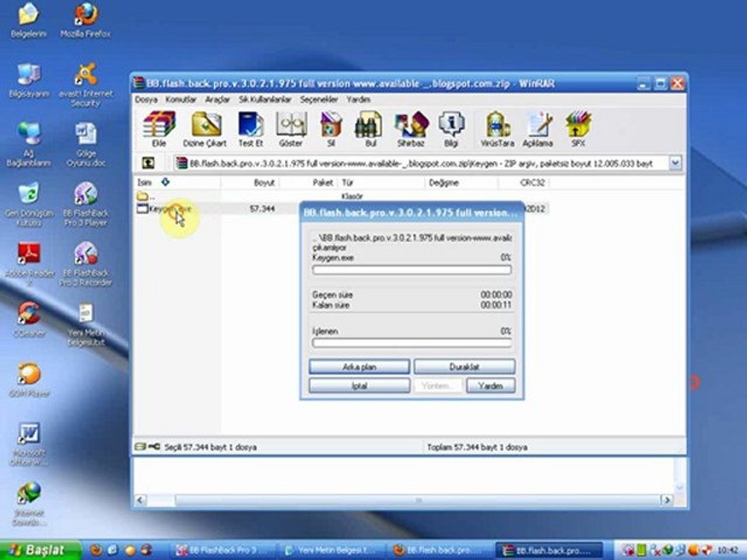This screenshot has height=560, width=747.
Task: Click the Duraklat pause button
Action: tap(464, 366)
